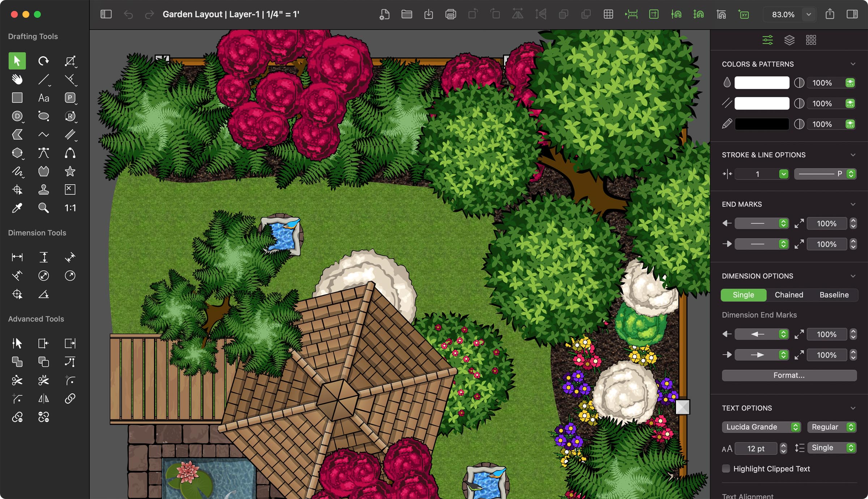Click the Redo arrow
Screen dimensions: 868x499
coord(149,14)
